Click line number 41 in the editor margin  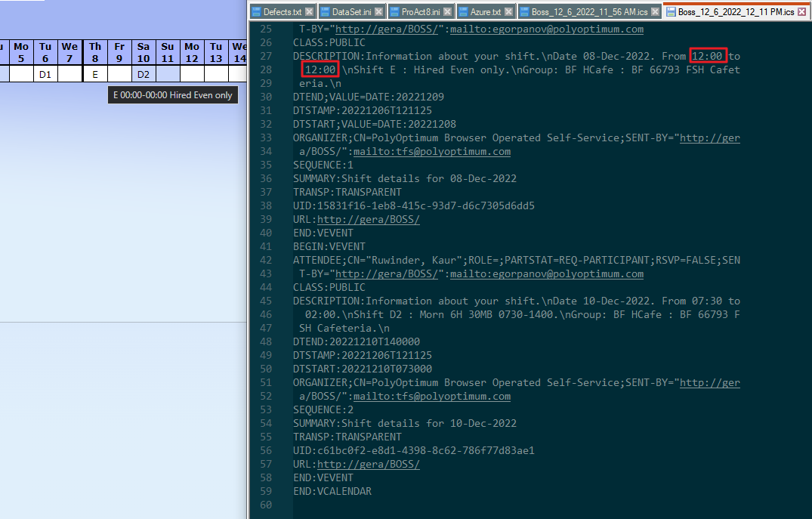coord(264,247)
